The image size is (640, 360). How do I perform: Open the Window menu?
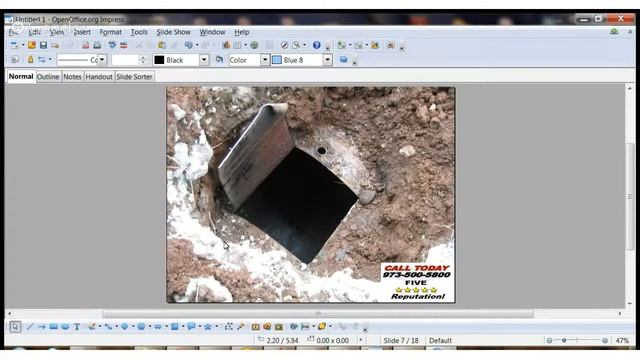click(212, 32)
